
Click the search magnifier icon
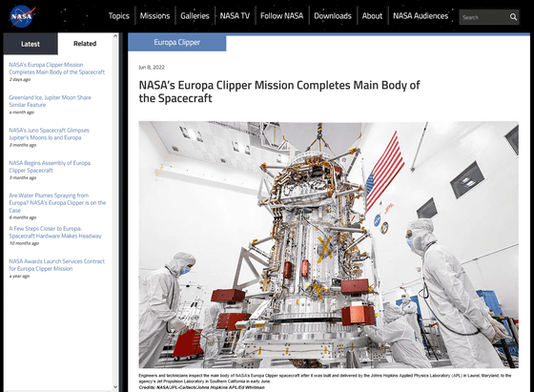coord(513,17)
